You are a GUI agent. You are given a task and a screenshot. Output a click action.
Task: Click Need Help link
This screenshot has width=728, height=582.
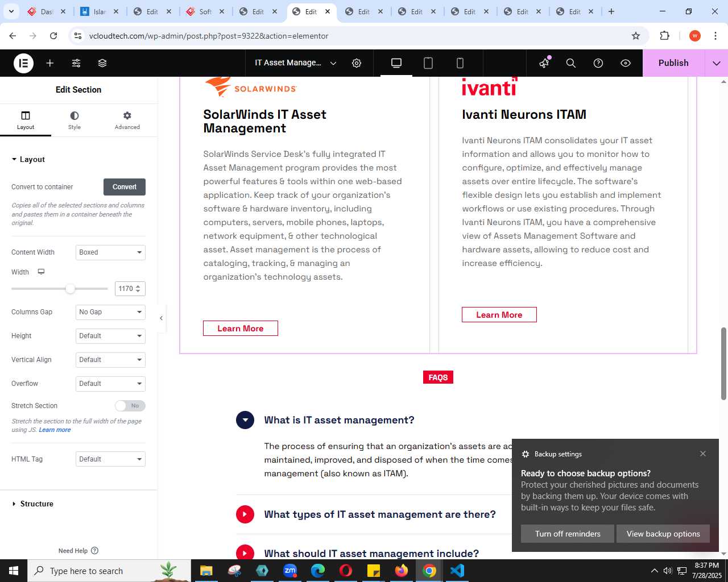click(x=78, y=551)
